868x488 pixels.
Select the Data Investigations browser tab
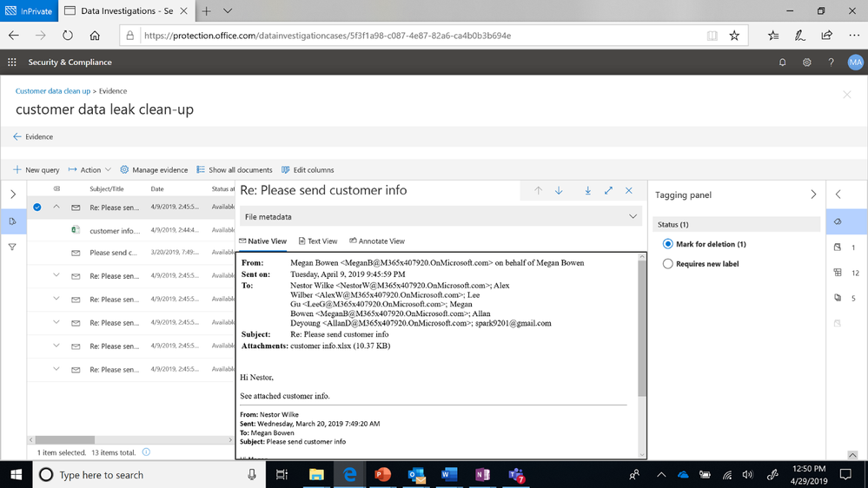[x=126, y=11]
